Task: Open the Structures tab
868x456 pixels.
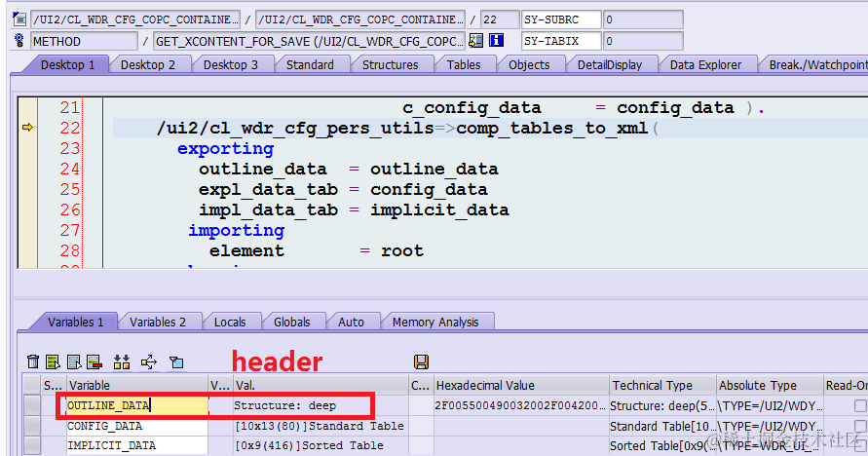Action: point(391,64)
